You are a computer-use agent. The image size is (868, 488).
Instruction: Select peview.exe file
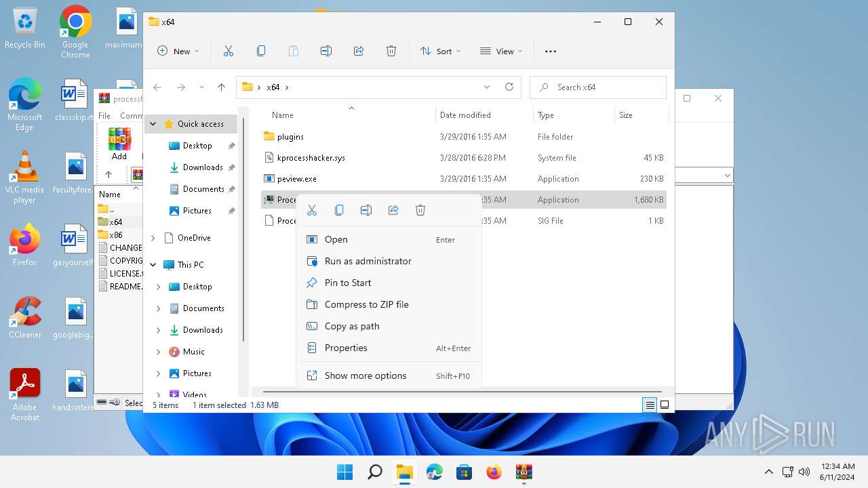[464, 179]
